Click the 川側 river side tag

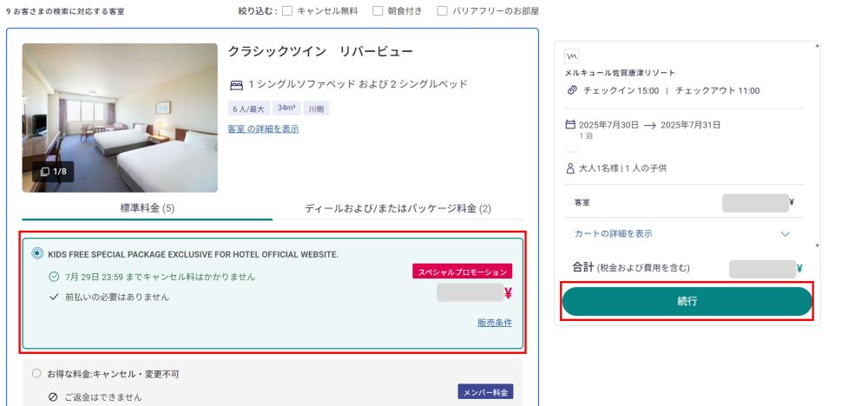point(317,108)
